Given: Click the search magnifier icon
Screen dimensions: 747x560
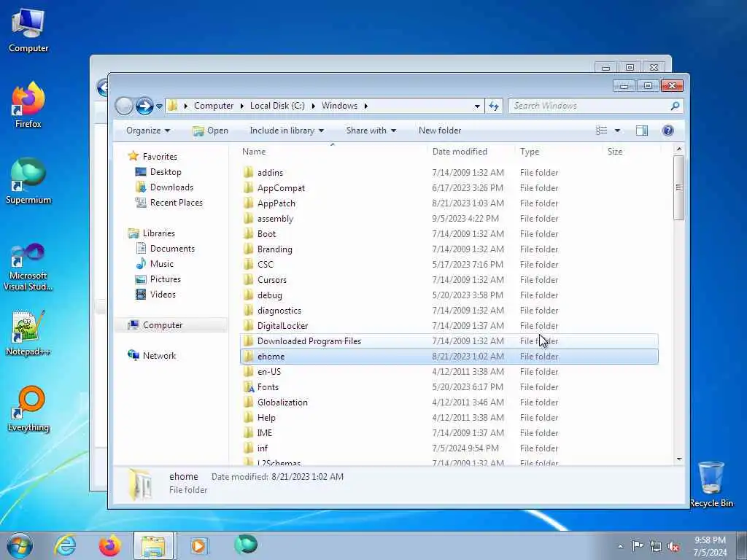Looking at the screenshot, I should (x=675, y=106).
